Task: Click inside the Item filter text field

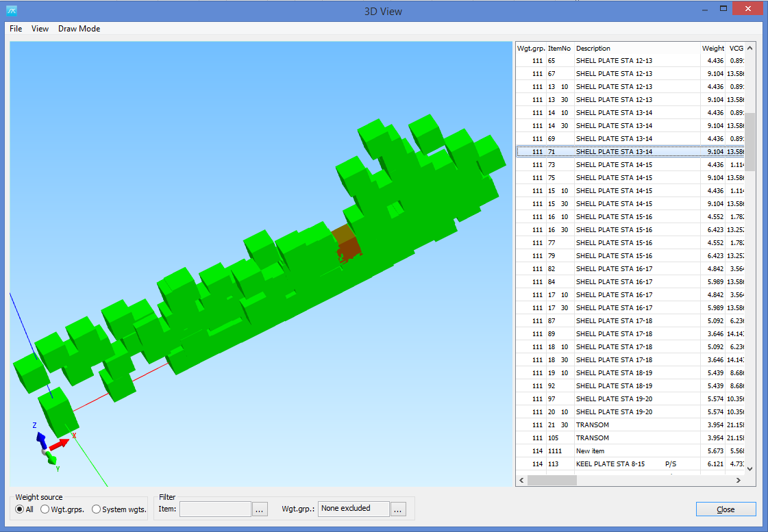Action: click(216, 509)
